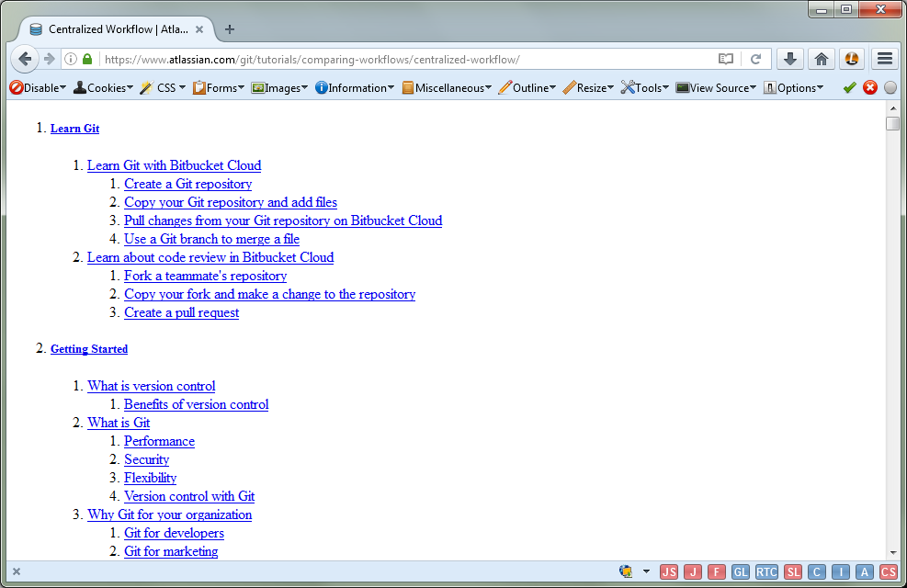The height and width of the screenshot is (588, 907).
Task: Open Learn about code review in Bitbucket link
Action: click(x=210, y=257)
